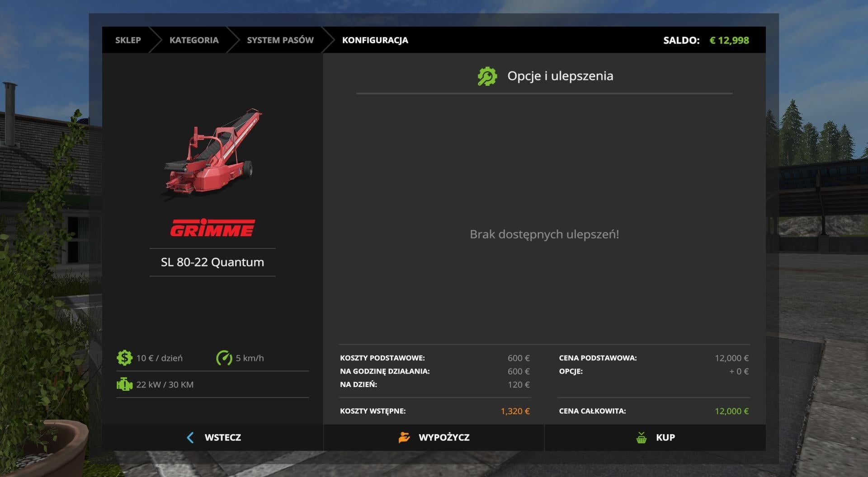Click the CENA CAŁKOWITA: label
Screen dimensions: 868x477
pyautogui.click(x=592, y=411)
